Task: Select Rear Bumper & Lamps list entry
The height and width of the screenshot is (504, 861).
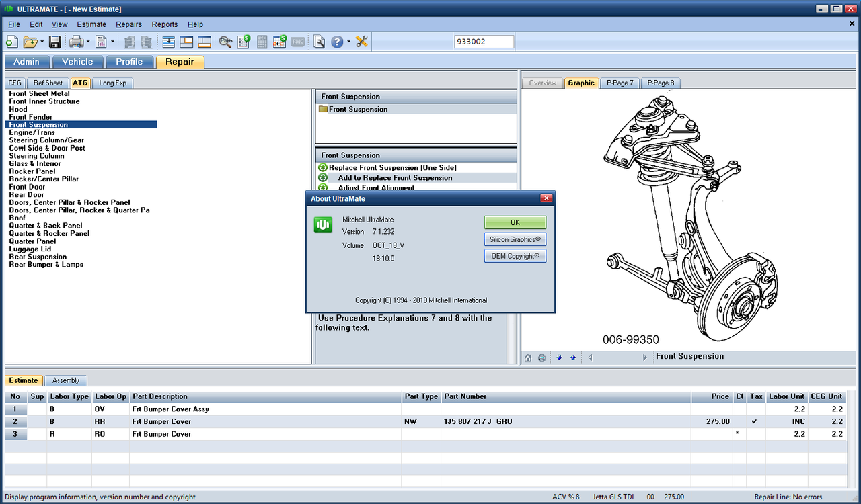Action: pyautogui.click(x=46, y=265)
